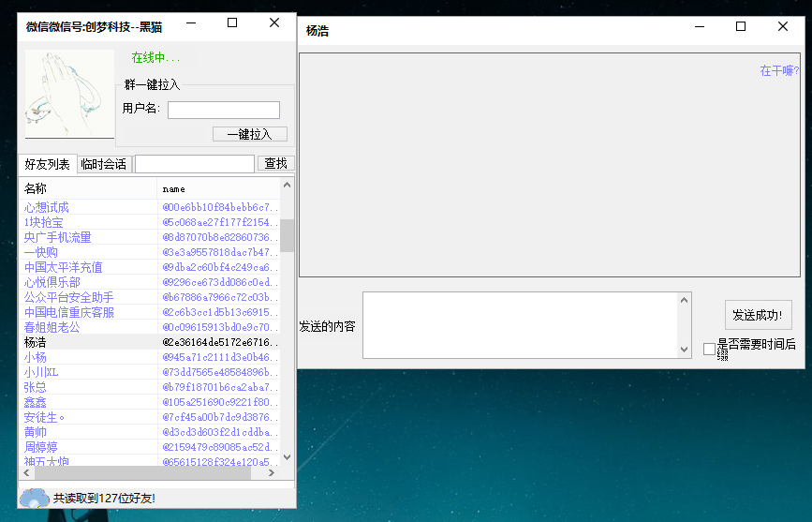Click down arrow in message input scrollbar
Screen dimensions: 812x522
[x=684, y=350]
